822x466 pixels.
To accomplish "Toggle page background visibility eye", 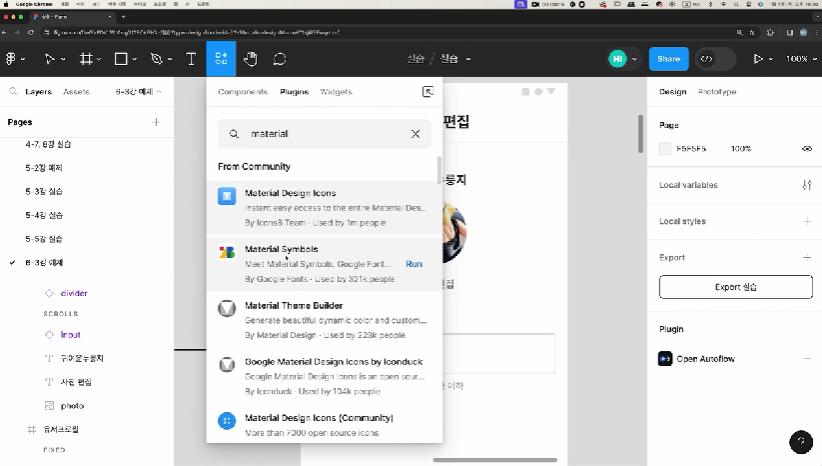I will [x=807, y=149].
